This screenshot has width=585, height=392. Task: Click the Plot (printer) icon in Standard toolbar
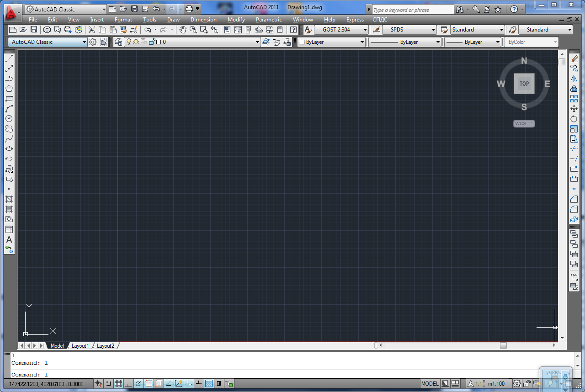pos(47,30)
